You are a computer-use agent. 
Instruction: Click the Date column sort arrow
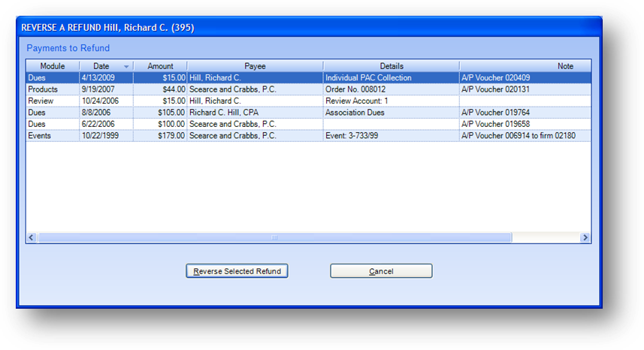point(126,67)
